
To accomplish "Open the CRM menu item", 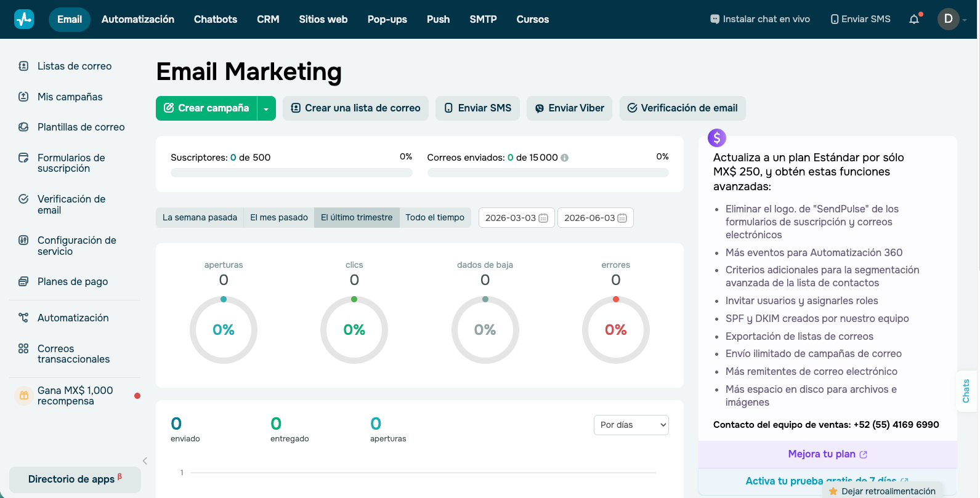I will [x=268, y=19].
